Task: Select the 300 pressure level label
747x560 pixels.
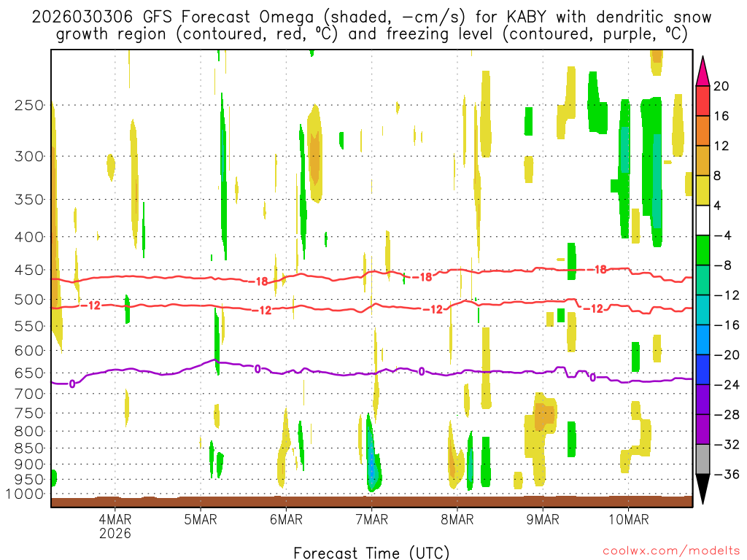Action: [x=29, y=156]
